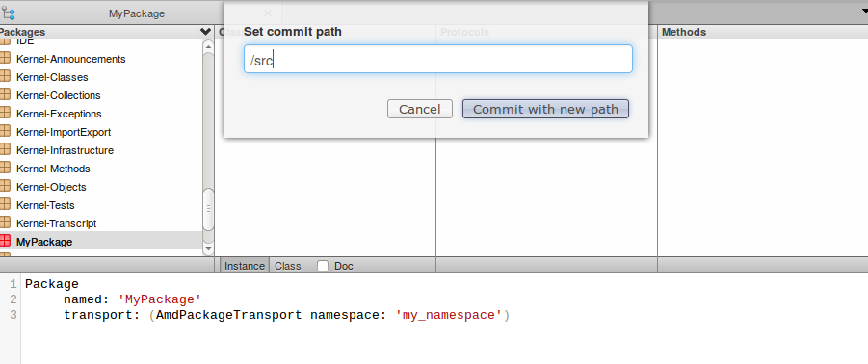Viewport: 868px width, 364px height.
Task: Click the commit path input field
Action: pyautogui.click(x=438, y=59)
